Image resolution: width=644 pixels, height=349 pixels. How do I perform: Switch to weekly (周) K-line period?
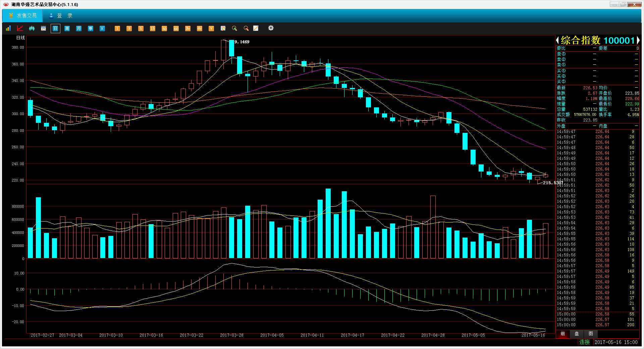pos(67,29)
